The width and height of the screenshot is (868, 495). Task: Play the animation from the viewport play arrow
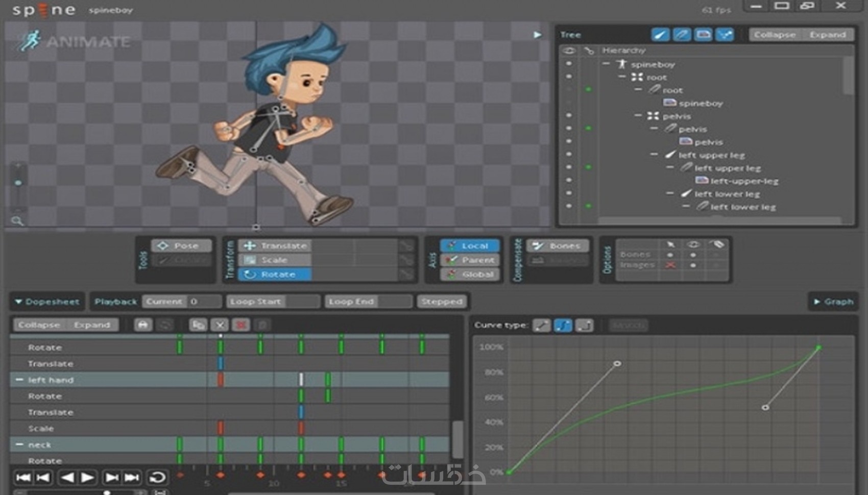click(x=537, y=34)
